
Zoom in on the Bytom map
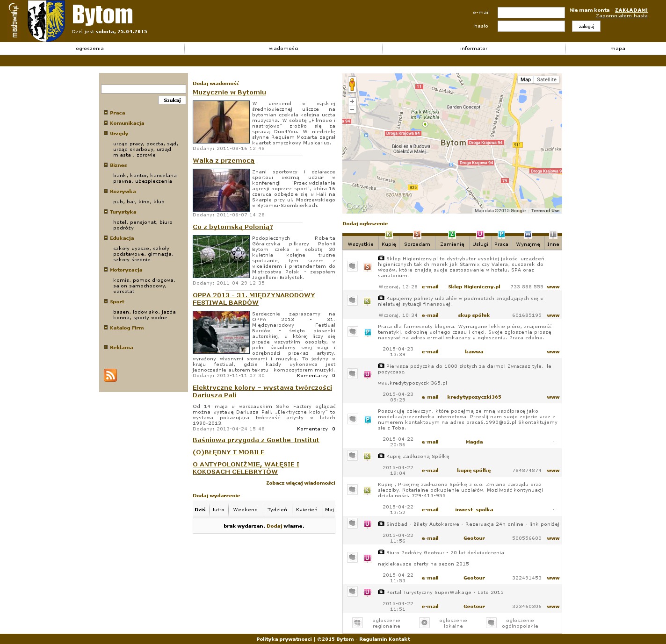352,101
